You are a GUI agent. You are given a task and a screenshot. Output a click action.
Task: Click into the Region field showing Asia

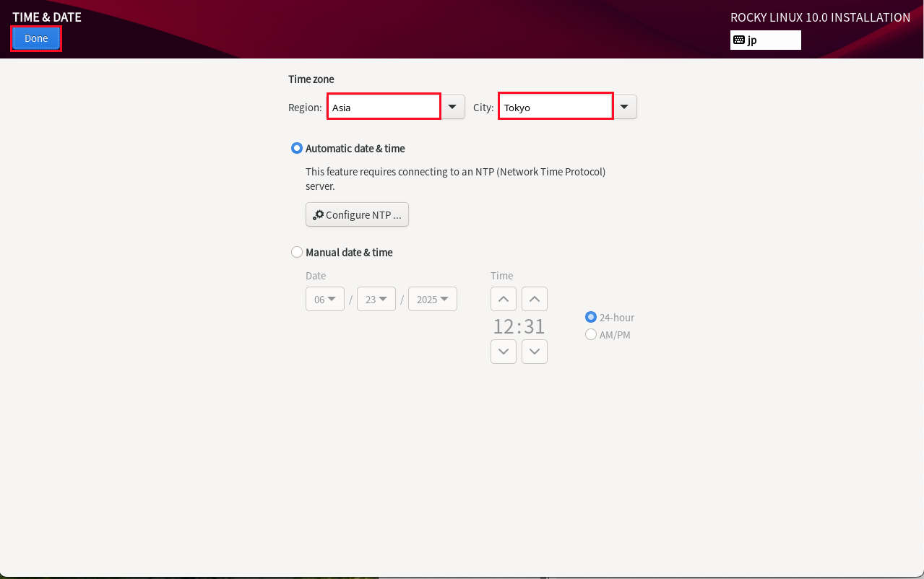pos(384,107)
